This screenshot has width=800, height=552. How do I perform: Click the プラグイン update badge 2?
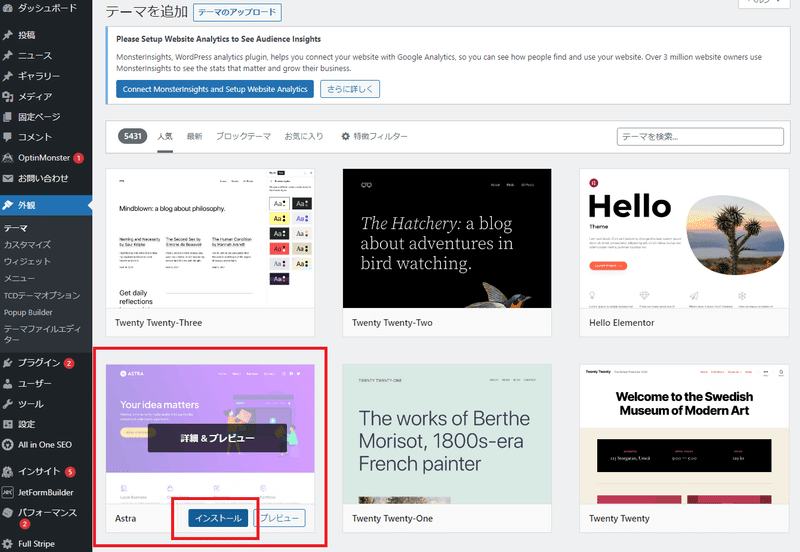click(x=69, y=363)
